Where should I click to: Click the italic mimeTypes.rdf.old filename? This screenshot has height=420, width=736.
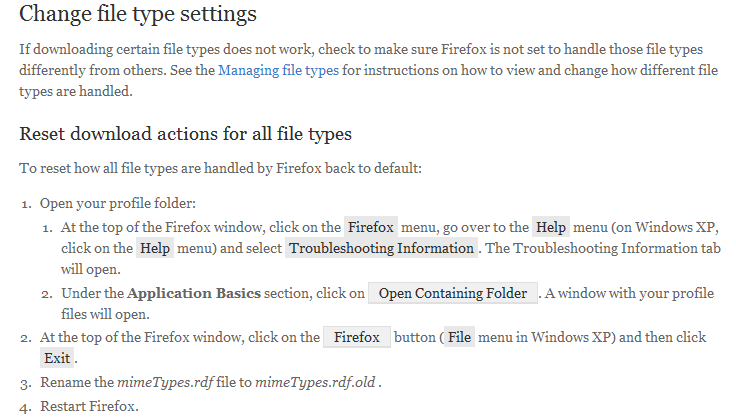(315, 382)
